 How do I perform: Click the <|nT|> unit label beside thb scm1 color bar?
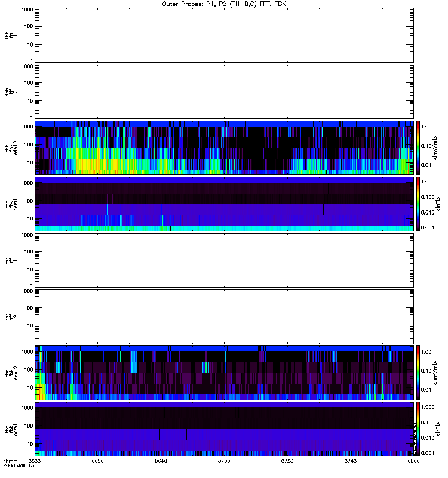pos(438,204)
